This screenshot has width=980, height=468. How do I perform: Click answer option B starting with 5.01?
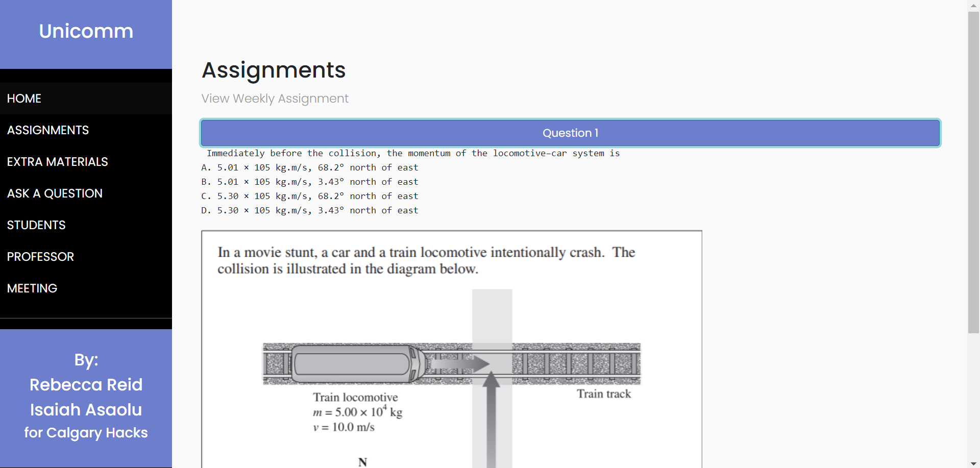tap(309, 182)
